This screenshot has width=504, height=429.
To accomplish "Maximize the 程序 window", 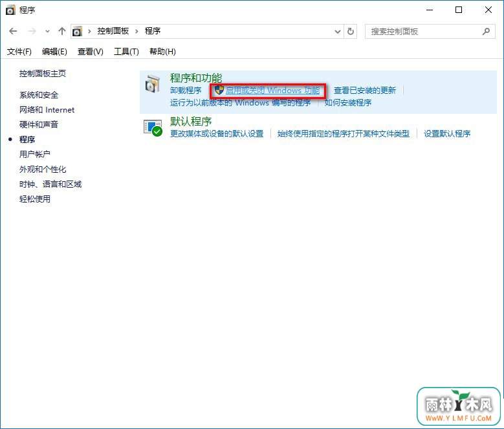I will 459,10.
